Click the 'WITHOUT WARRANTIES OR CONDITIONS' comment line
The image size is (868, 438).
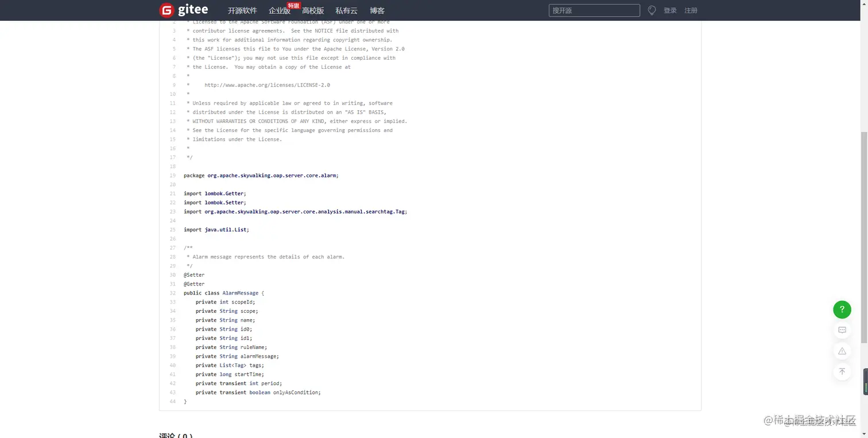(x=297, y=121)
